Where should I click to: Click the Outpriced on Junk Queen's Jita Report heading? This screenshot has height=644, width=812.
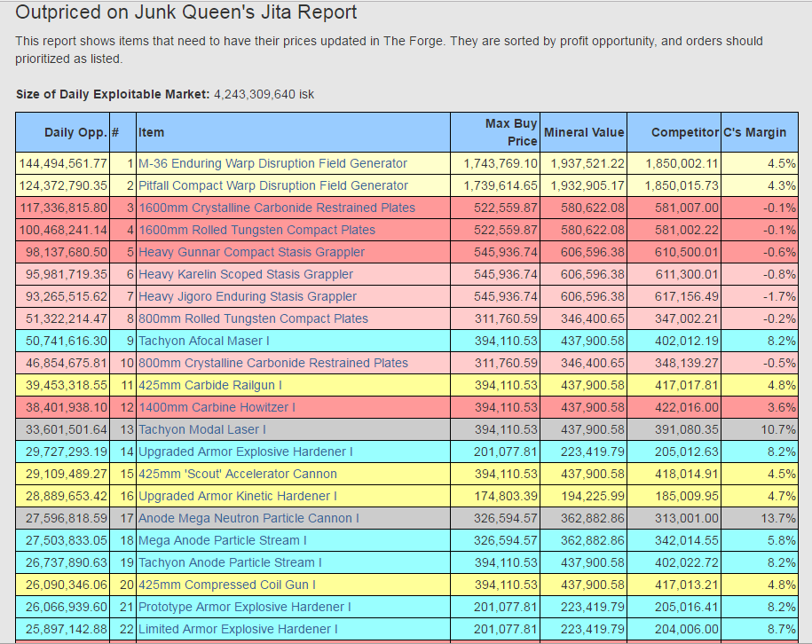tap(185, 12)
